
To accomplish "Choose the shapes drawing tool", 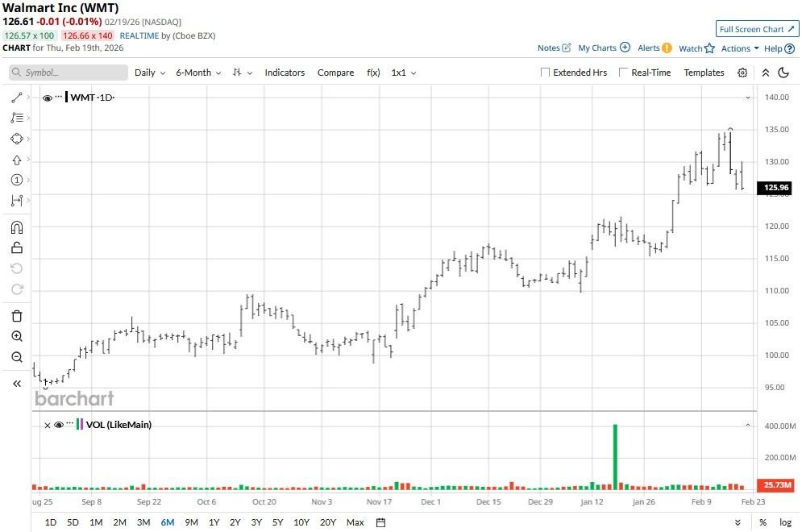I will (x=16, y=139).
